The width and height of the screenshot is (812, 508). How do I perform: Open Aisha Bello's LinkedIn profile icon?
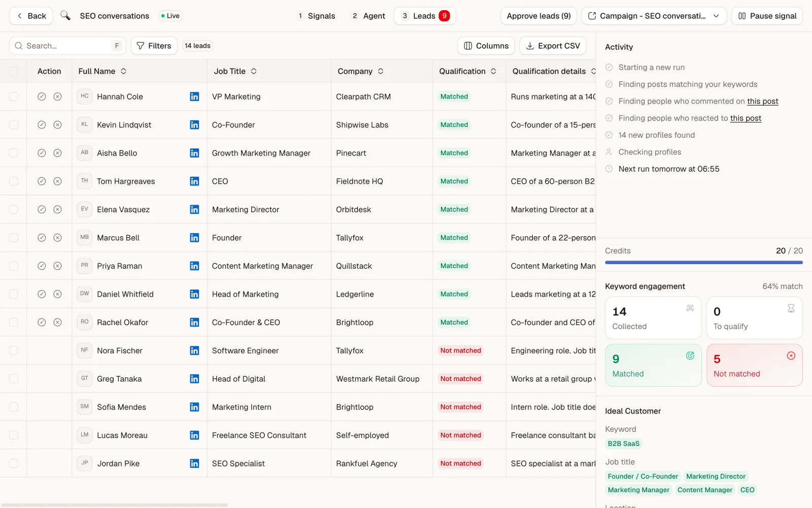(x=194, y=153)
